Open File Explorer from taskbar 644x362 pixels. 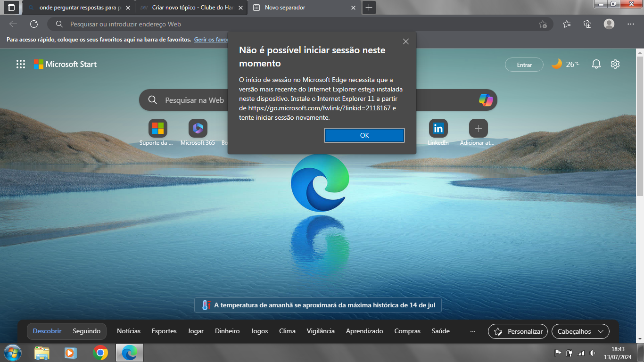[42, 353]
